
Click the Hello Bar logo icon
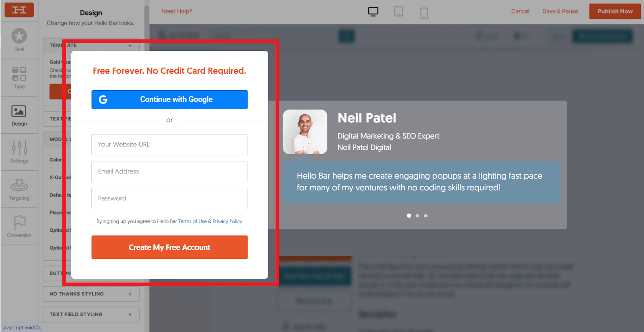19,10
